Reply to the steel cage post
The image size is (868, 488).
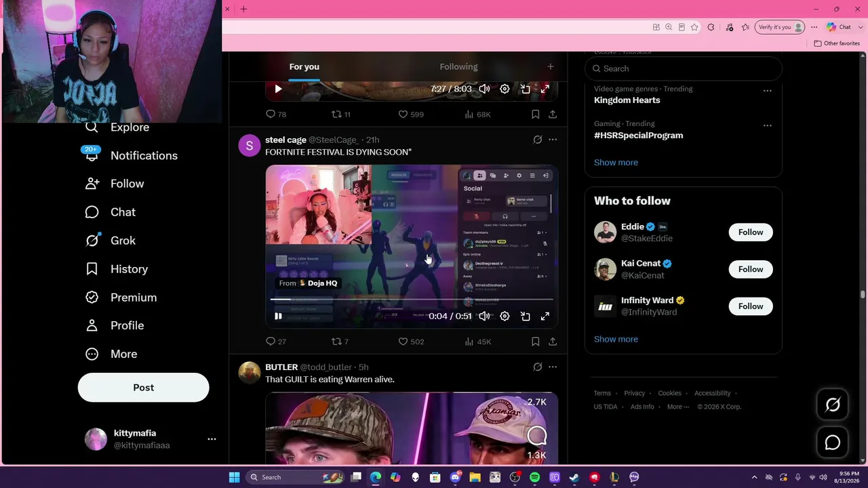pyautogui.click(x=276, y=342)
